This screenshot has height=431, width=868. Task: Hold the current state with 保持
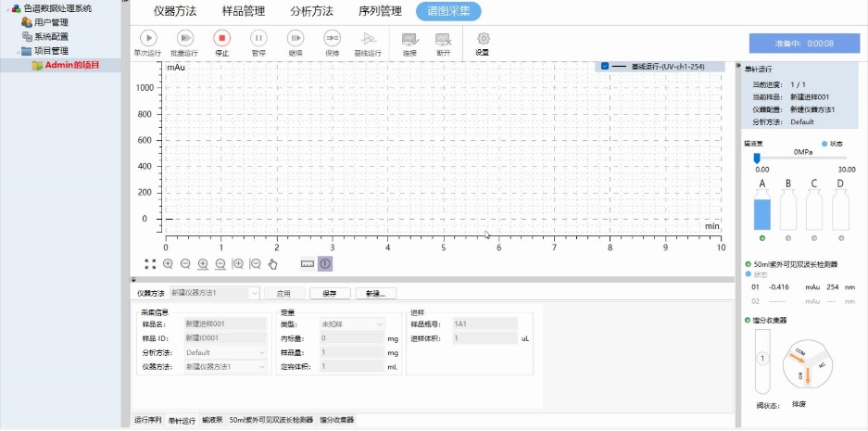333,44
